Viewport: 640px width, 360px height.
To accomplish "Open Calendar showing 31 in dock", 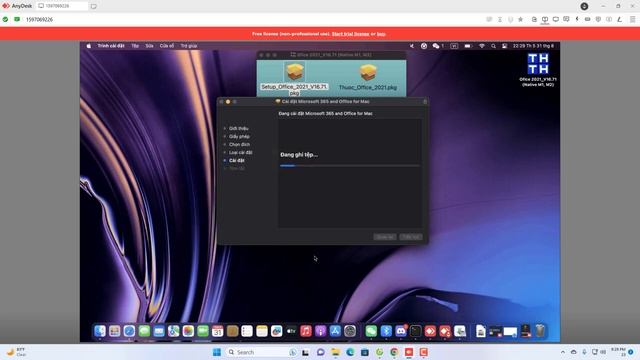I will (218, 331).
